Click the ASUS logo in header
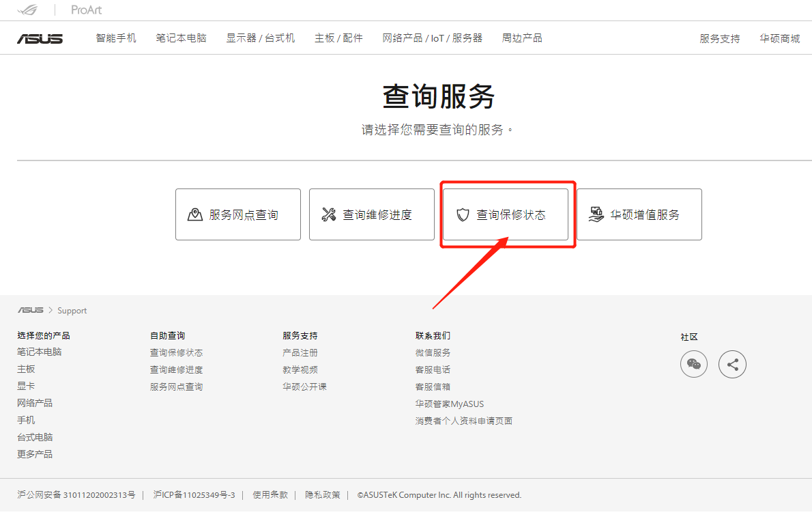The width and height of the screenshot is (812, 519). [40, 38]
